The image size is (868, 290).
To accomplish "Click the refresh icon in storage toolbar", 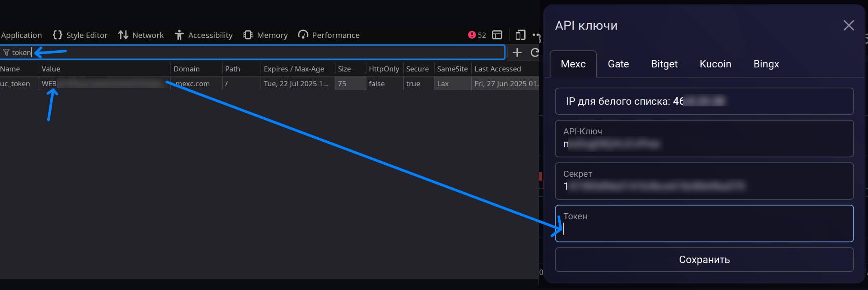I will [x=535, y=52].
